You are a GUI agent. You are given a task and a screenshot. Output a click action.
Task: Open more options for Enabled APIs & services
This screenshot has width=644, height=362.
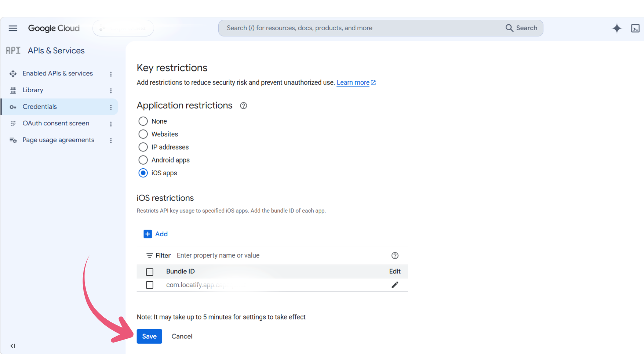(111, 74)
